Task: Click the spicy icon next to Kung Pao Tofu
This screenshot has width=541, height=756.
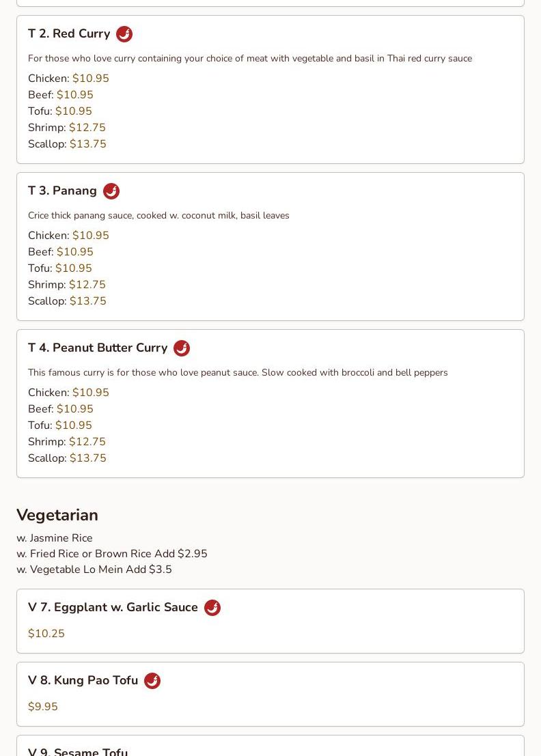Action: (x=152, y=681)
